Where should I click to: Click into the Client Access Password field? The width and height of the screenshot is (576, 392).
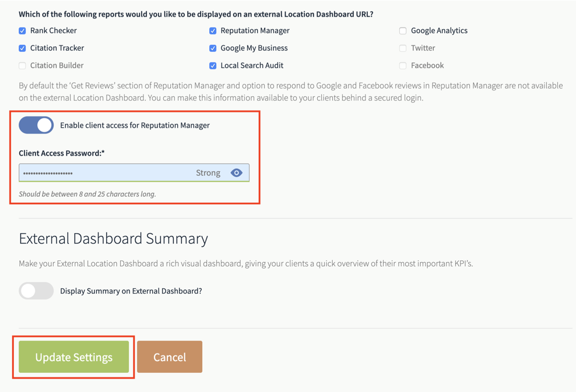pyautogui.click(x=134, y=173)
